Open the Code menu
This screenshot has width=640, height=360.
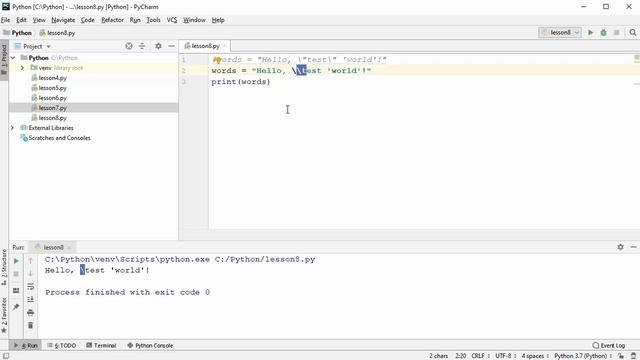click(87, 20)
